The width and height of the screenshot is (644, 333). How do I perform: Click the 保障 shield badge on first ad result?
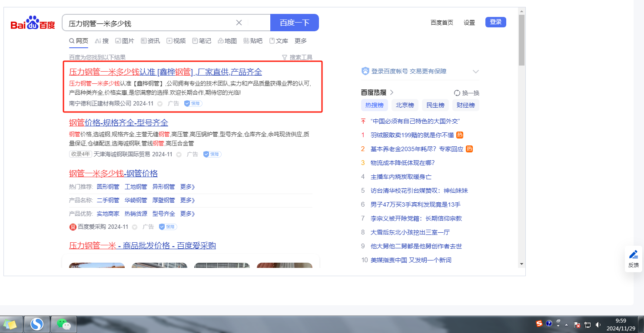point(193,104)
